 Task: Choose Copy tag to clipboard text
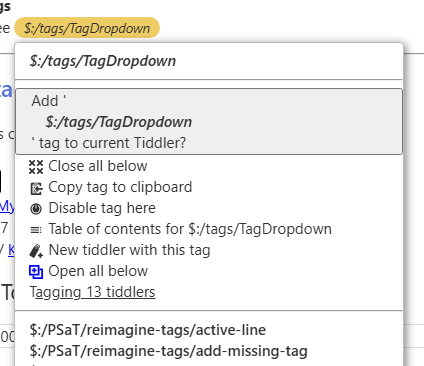pos(120,187)
